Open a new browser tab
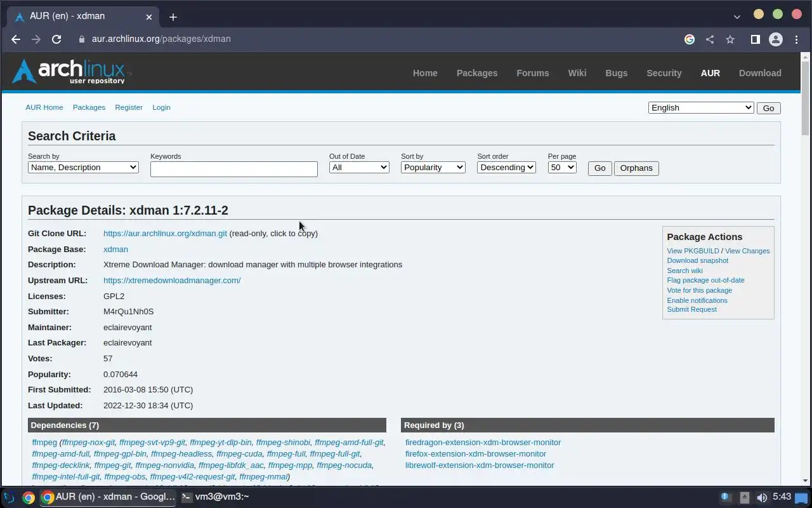This screenshot has width=812, height=508. (173, 17)
